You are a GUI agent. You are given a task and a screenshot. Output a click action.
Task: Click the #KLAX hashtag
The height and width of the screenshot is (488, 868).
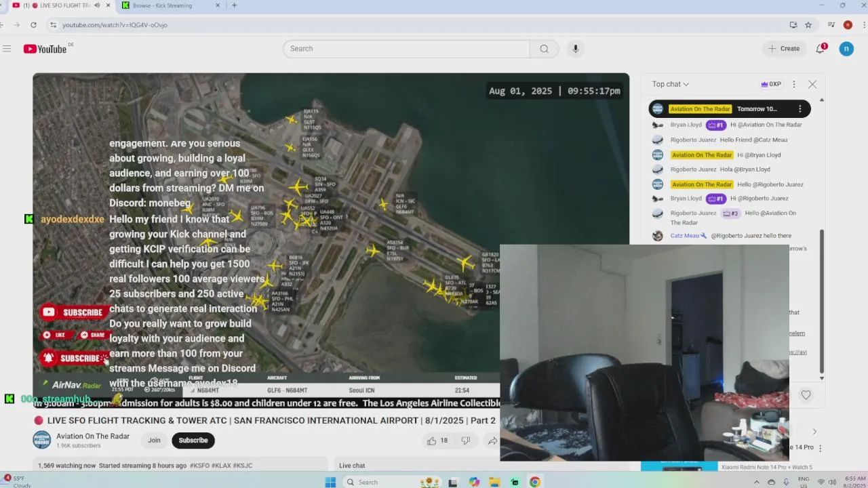[x=220, y=466]
